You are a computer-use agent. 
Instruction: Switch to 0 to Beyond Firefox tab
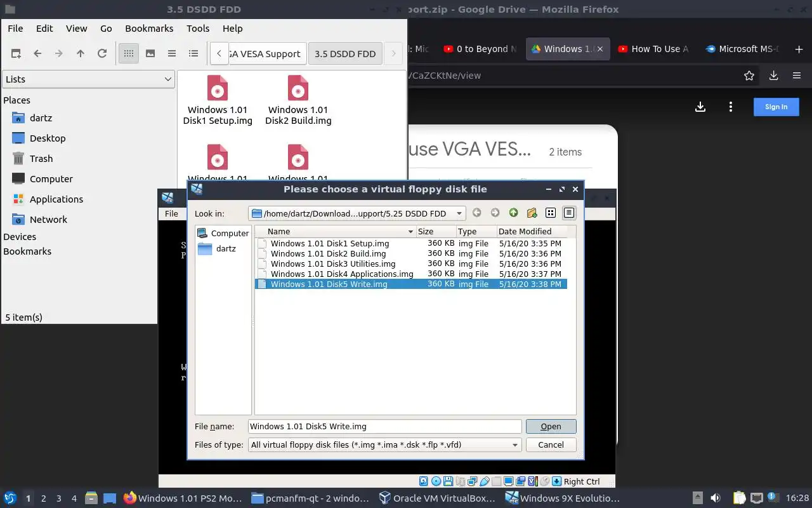(x=480, y=49)
